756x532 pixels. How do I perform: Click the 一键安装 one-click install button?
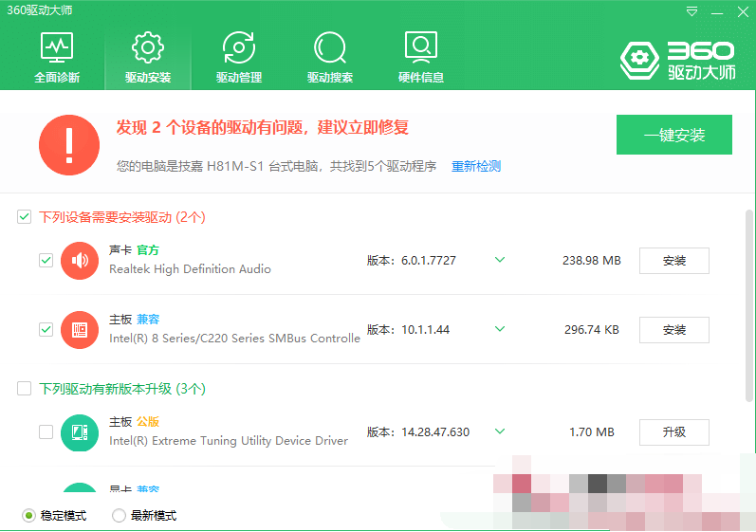673,135
